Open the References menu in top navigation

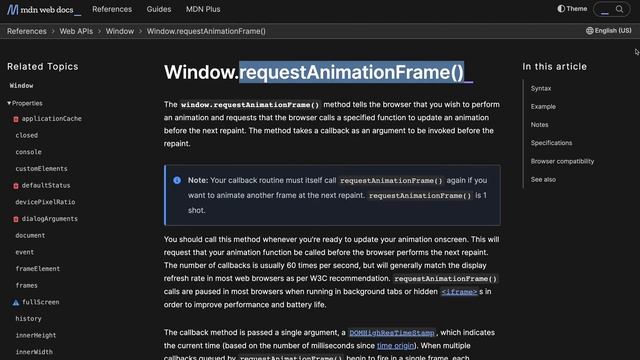click(112, 9)
